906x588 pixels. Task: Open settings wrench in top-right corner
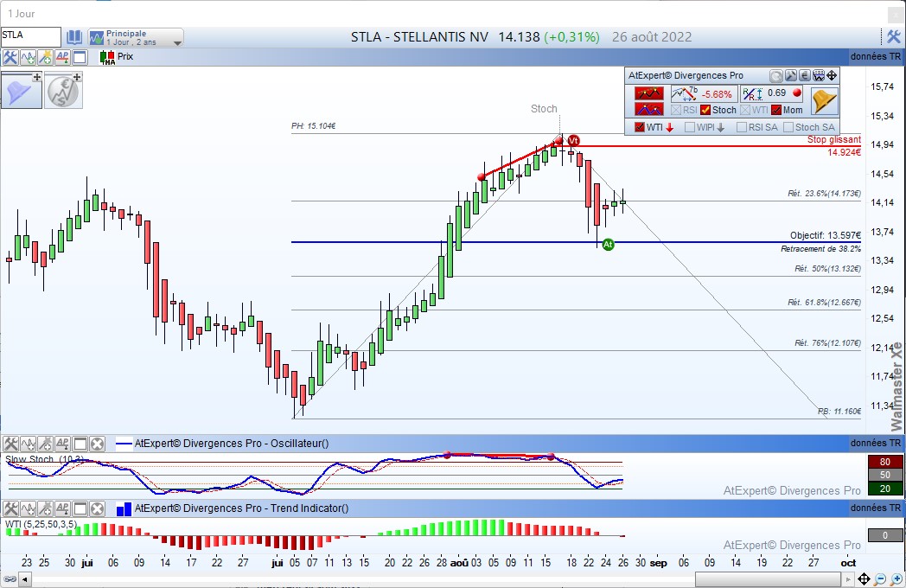tap(893, 37)
